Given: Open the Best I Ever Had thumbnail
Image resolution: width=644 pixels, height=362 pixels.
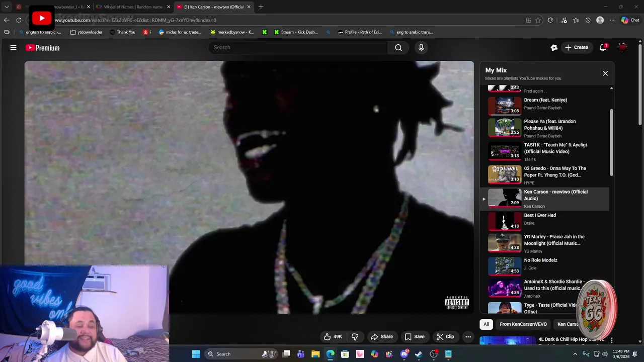Looking at the screenshot, I should (505, 221).
